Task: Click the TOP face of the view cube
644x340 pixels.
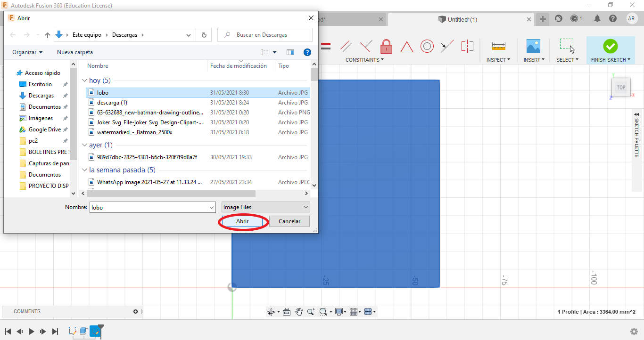Action: pos(621,87)
